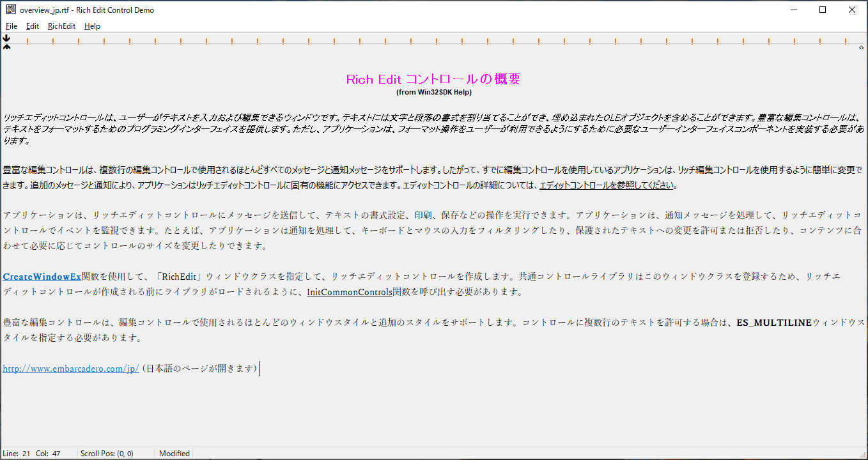Image resolution: width=868 pixels, height=460 pixels.
Task: Click the bold ES_MULTILINE text
Action: pos(774,323)
